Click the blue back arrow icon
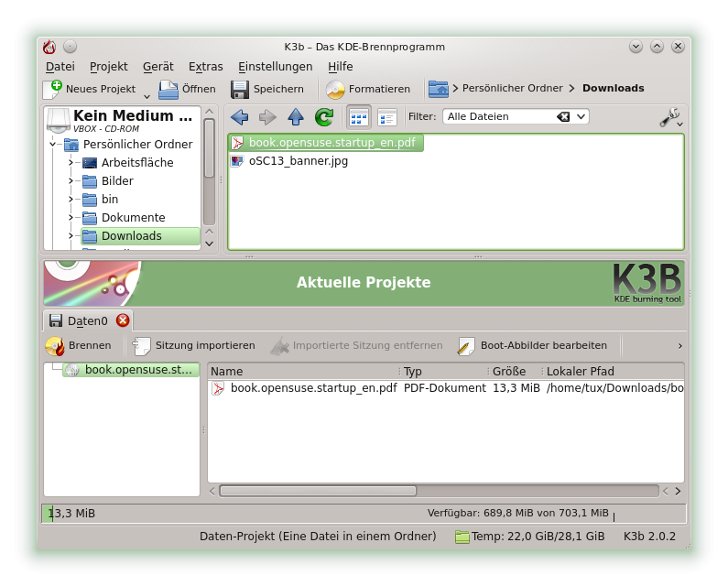Image resolution: width=728 pixels, height=586 pixels. pos(239,117)
